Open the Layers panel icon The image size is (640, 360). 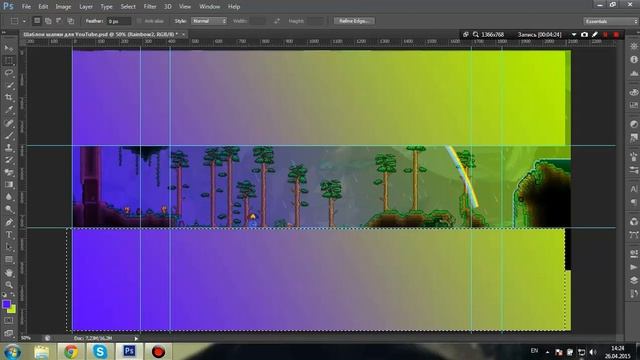coord(633,280)
